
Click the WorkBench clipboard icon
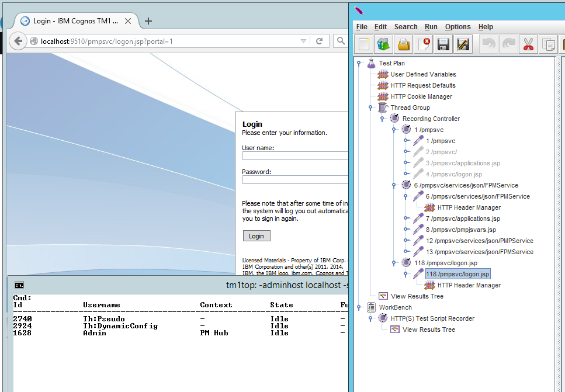pyautogui.click(x=371, y=307)
